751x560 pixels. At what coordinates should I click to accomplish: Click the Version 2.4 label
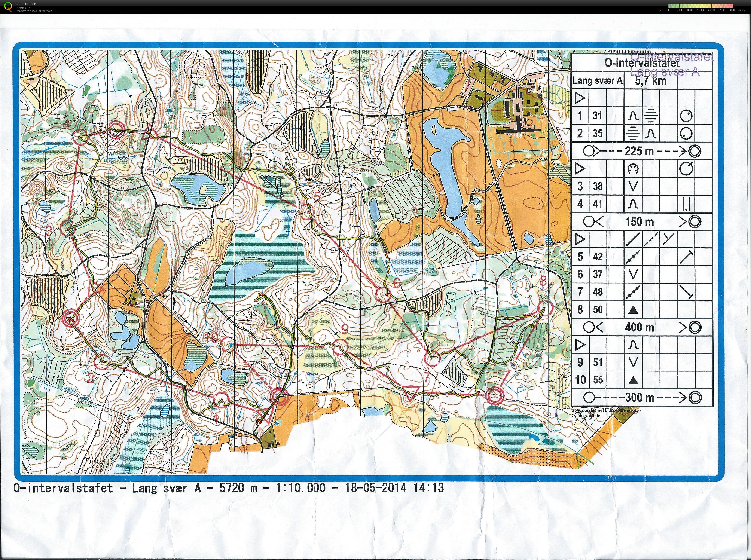23,8
